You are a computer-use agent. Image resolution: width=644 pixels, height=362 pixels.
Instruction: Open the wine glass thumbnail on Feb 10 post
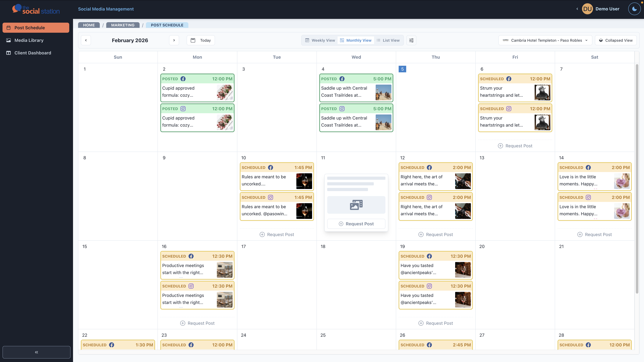[304, 181]
